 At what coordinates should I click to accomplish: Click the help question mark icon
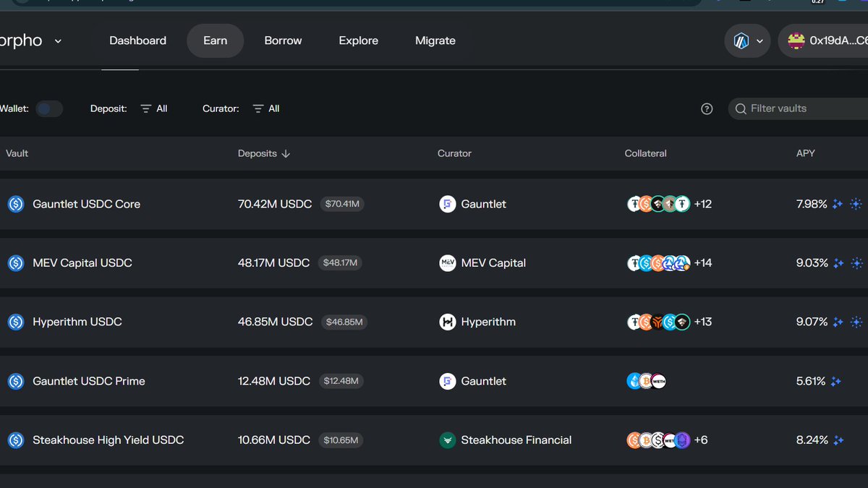pyautogui.click(x=707, y=108)
